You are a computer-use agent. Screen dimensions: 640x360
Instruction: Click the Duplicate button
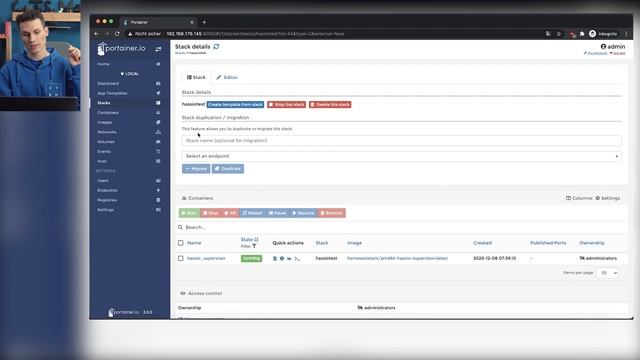(228, 169)
